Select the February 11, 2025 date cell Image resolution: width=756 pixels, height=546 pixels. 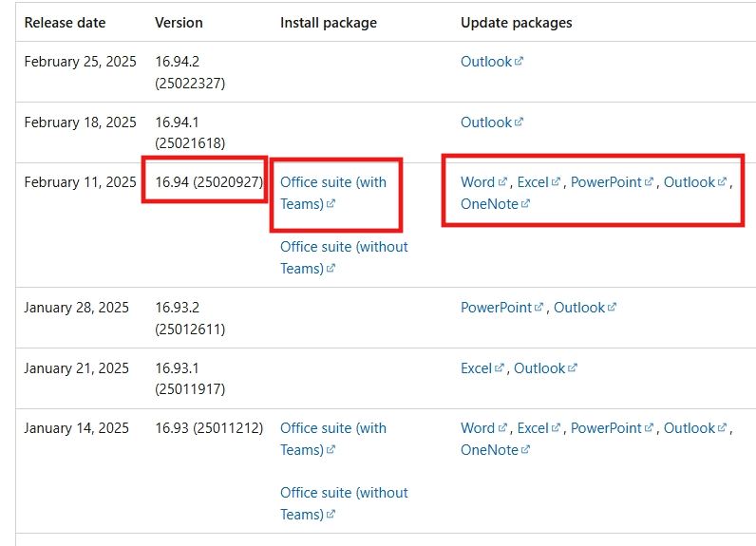tap(80, 182)
